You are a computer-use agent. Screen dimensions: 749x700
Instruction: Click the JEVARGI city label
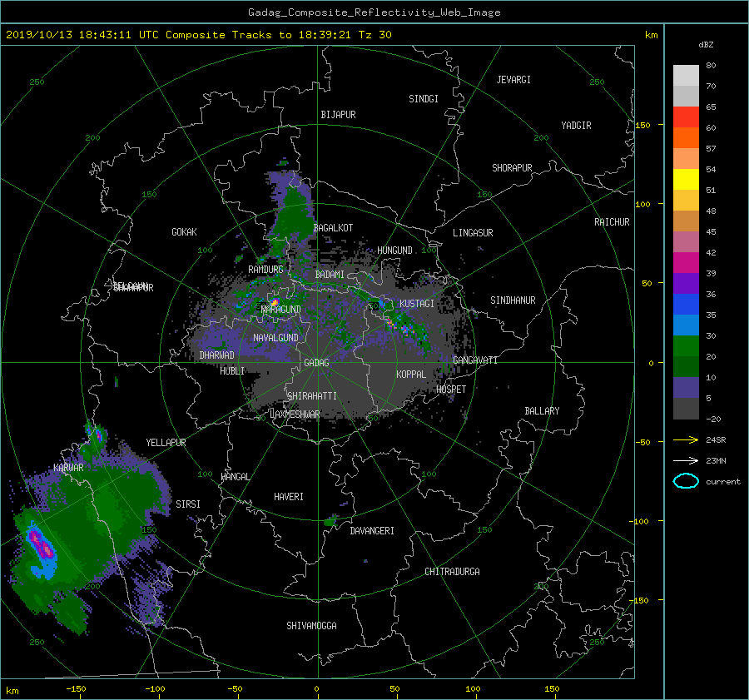coord(513,80)
